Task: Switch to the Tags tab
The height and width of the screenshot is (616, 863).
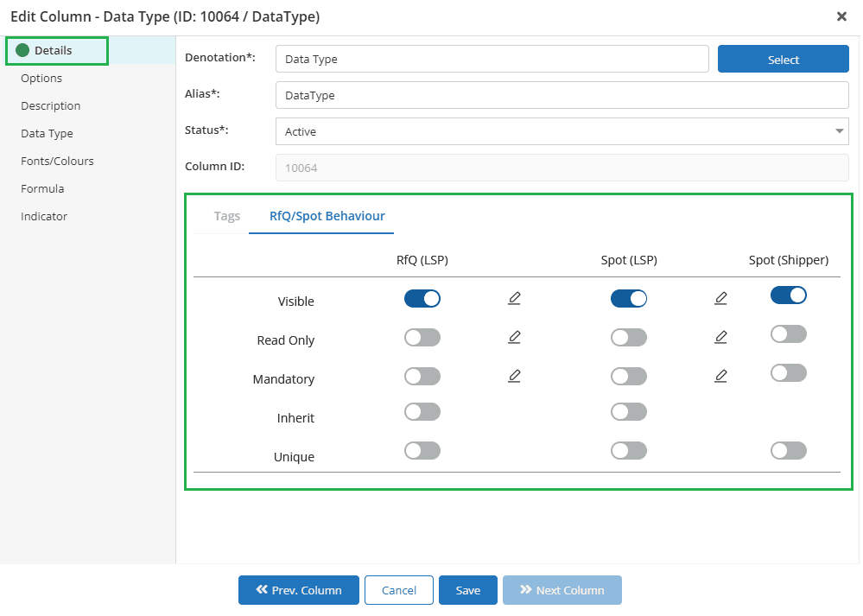Action: [226, 216]
